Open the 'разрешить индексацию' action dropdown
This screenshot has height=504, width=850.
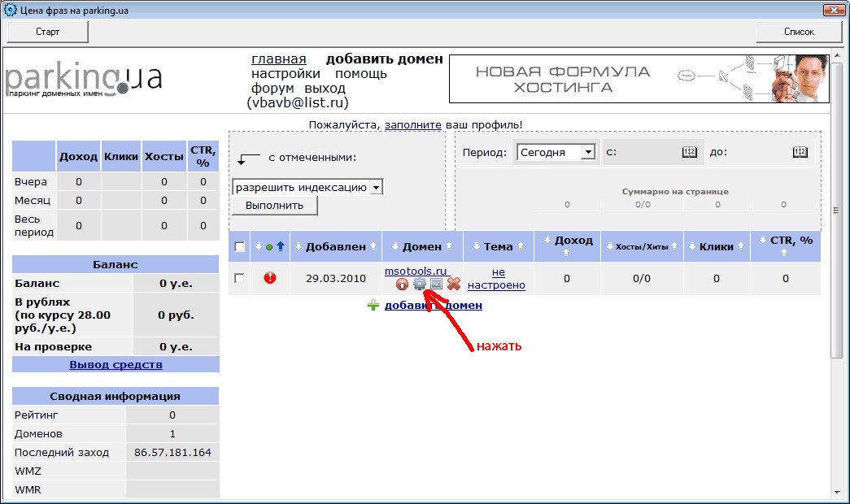pos(307,188)
